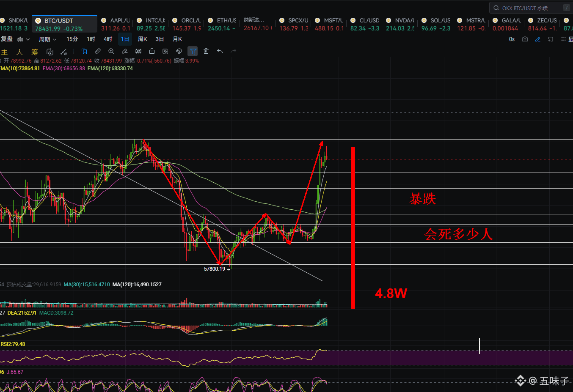Click the EMA(10):73864.81 indicator label
Image resolution: width=573 pixels, height=392 pixels.
(20, 69)
